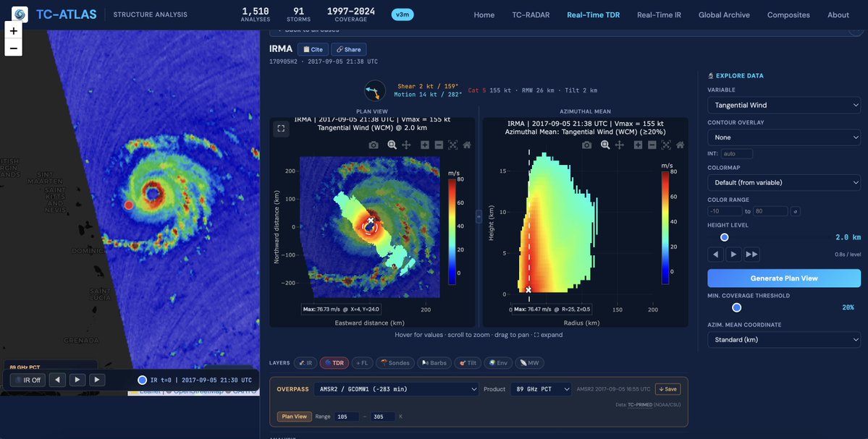This screenshot has width=868, height=439.
Task: Step forward one IR frame
Action: coord(97,380)
